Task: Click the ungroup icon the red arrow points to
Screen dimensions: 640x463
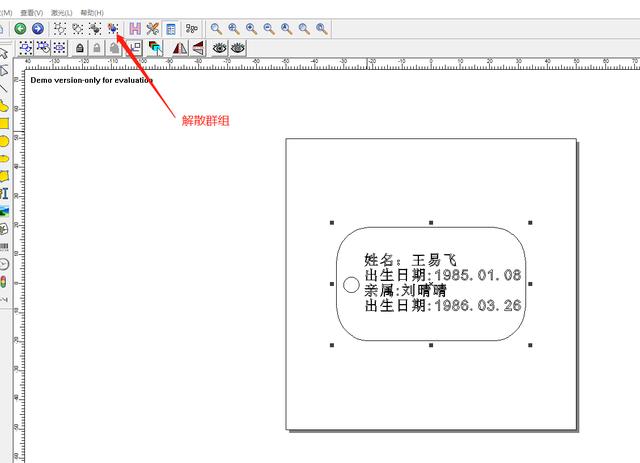Action: [x=112, y=29]
